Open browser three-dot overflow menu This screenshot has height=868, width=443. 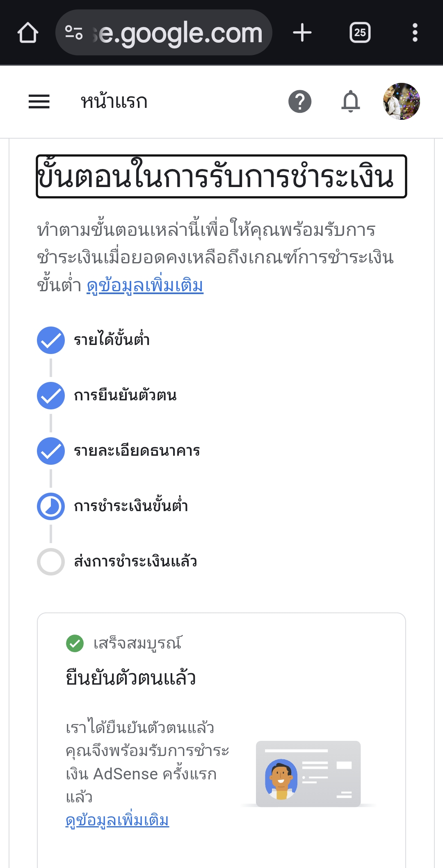415,32
